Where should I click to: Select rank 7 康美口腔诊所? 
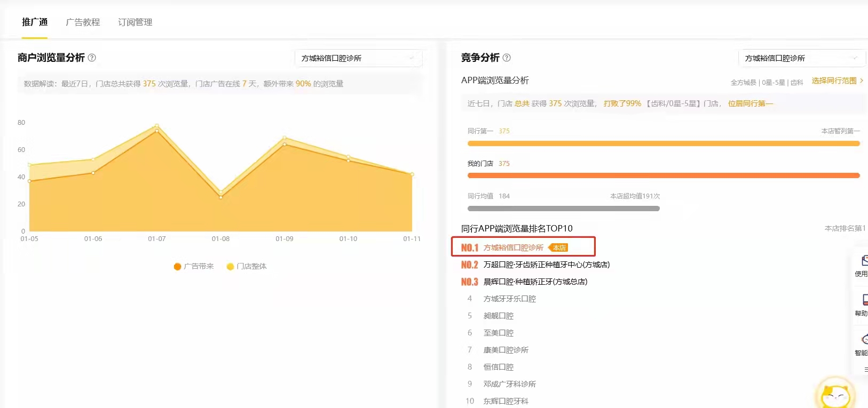point(498,350)
